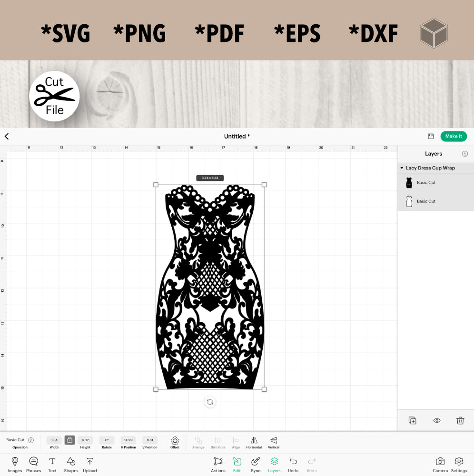474x476 pixels.
Task: Click the 3.34 x 6.32 size label
Action: (210, 178)
